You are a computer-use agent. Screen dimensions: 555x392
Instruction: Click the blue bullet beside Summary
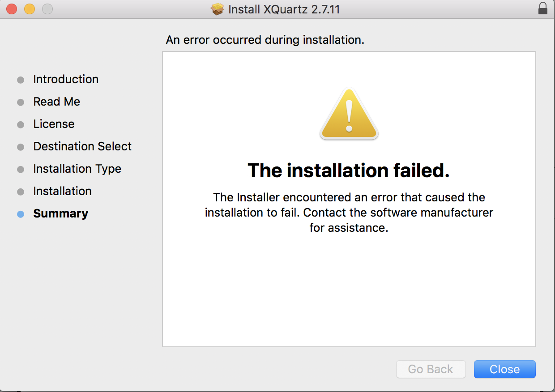pyautogui.click(x=21, y=214)
